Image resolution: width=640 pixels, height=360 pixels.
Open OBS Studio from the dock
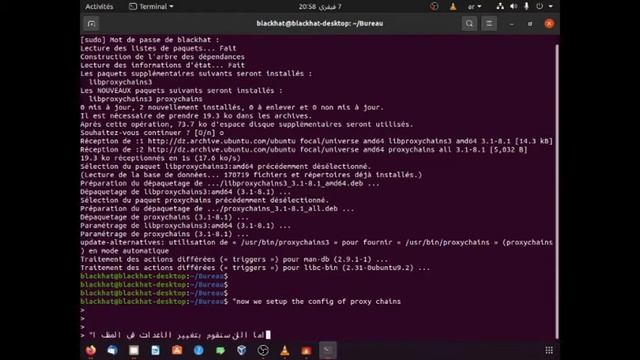point(263,350)
